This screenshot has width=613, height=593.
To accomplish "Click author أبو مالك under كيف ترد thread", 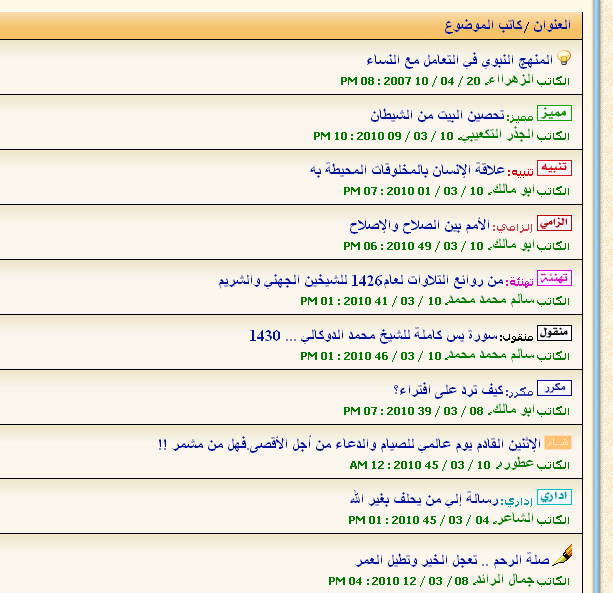I will pos(511,410).
